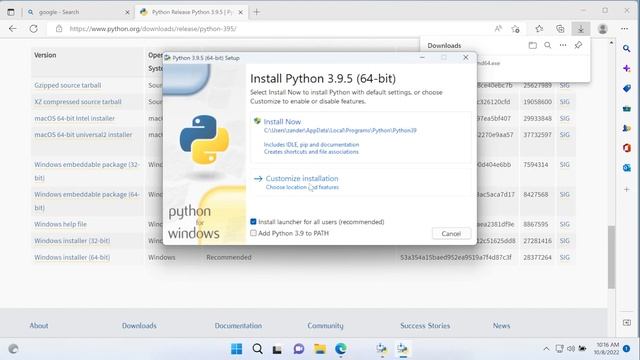
Task: Open read aloud icon in address bar
Action: [498, 29]
